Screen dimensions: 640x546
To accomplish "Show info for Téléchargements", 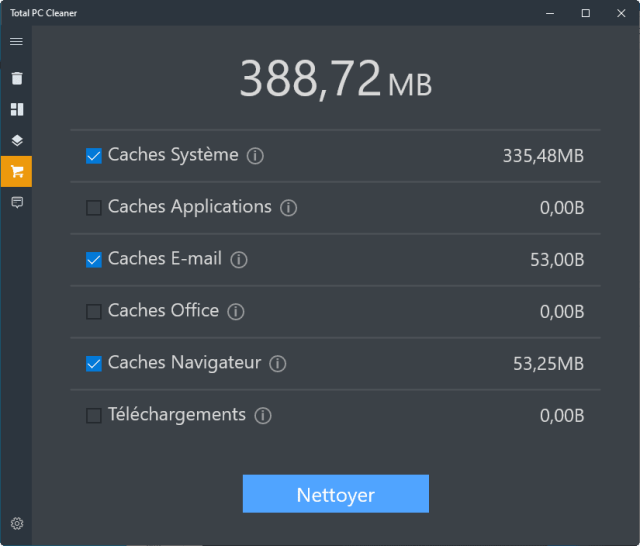I will 262,415.
